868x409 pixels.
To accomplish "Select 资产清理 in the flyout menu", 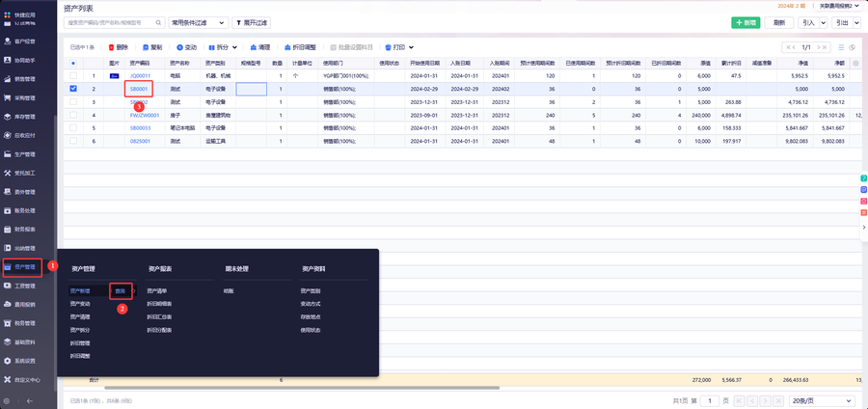I will 80,317.
